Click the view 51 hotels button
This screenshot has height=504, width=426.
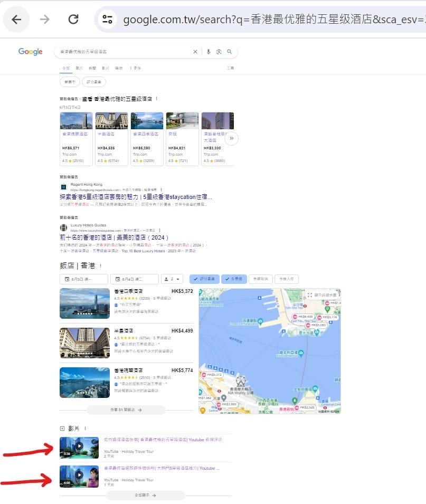[126, 409]
